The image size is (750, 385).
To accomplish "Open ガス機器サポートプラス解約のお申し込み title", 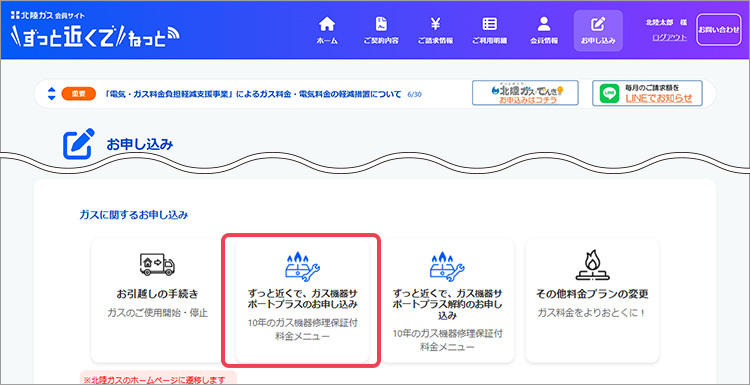I will 447,304.
